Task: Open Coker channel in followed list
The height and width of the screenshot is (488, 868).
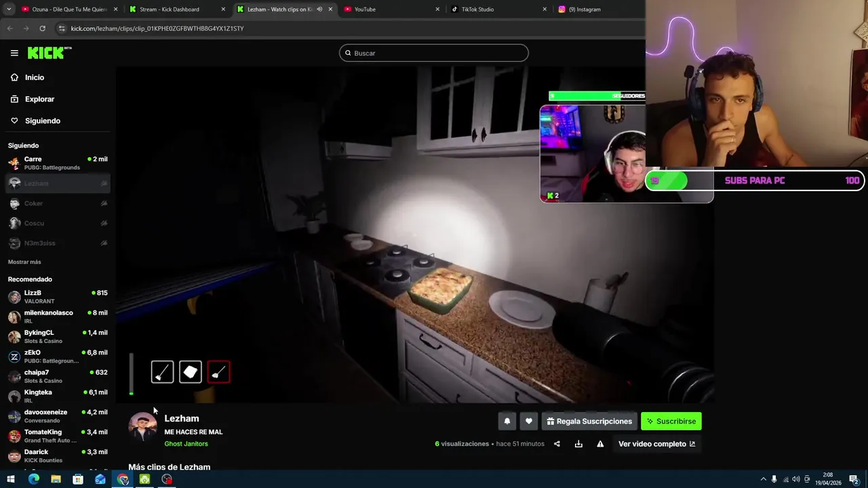Action: coord(58,203)
